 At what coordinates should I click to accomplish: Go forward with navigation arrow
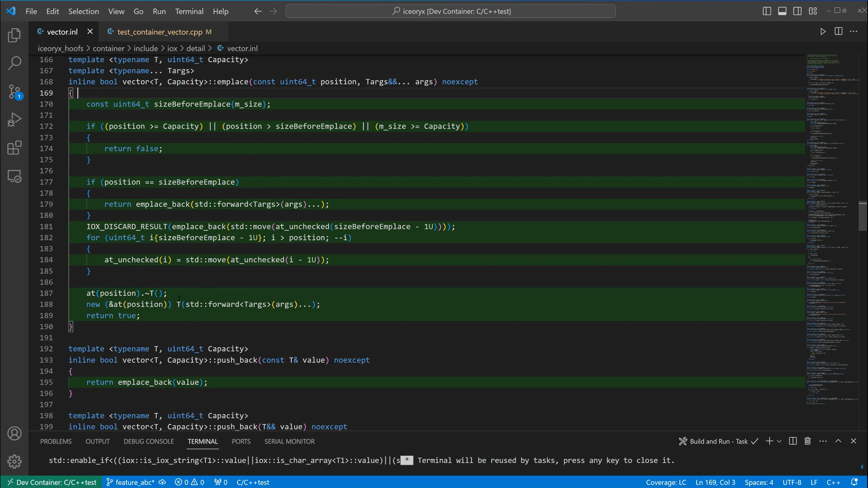(x=273, y=11)
